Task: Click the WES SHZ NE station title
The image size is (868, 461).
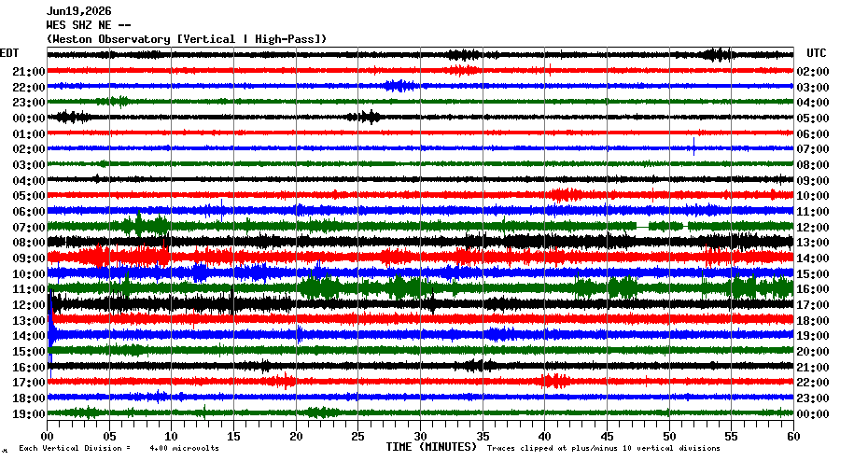Action: (x=89, y=25)
